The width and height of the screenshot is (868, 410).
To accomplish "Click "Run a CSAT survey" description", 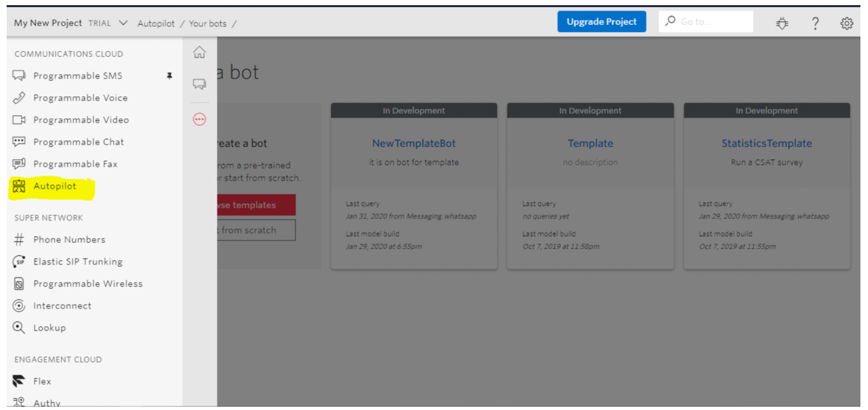I will pos(767,162).
